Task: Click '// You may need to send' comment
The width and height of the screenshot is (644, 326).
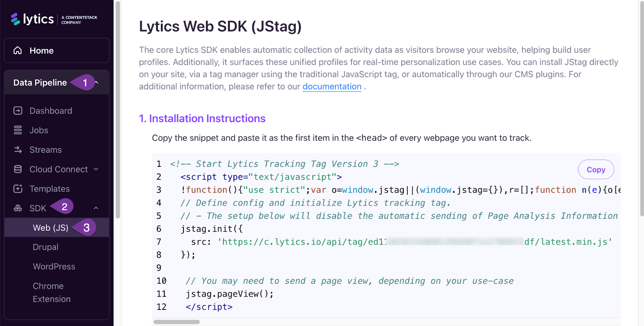Action: point(349,281)
